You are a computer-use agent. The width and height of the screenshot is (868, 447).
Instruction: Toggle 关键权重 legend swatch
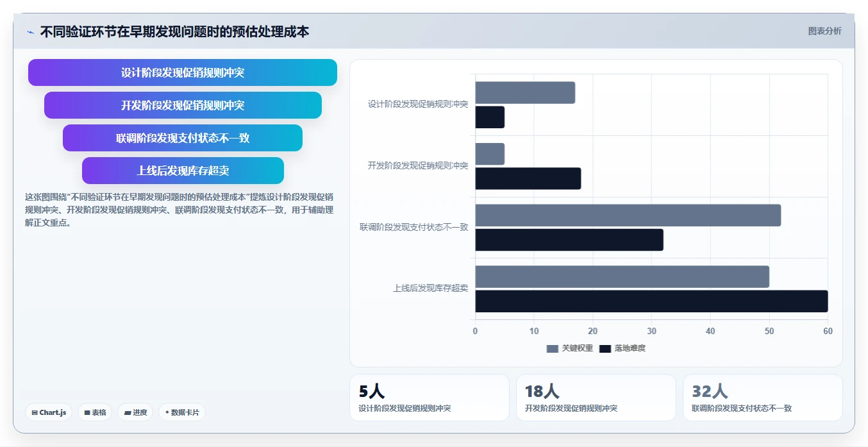pos(553,348)
